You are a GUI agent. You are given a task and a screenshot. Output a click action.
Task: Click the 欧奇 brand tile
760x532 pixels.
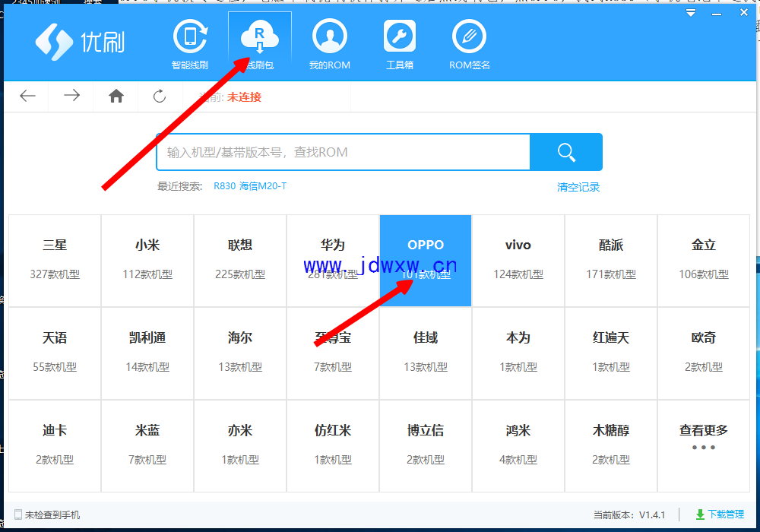coord(704,353)
